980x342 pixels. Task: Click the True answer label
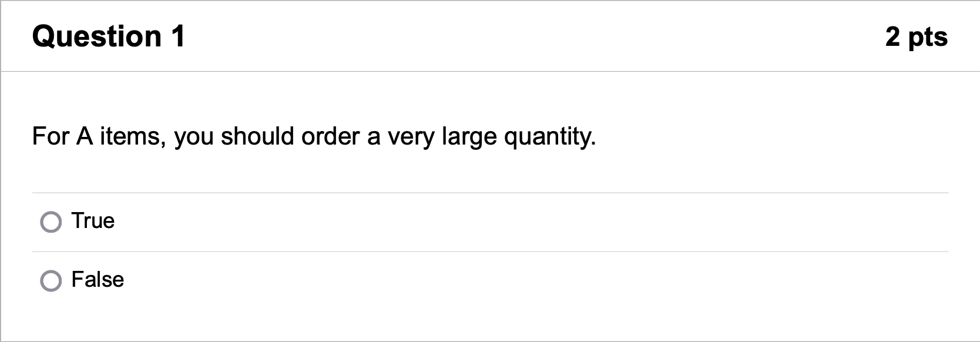click(93, 222)
